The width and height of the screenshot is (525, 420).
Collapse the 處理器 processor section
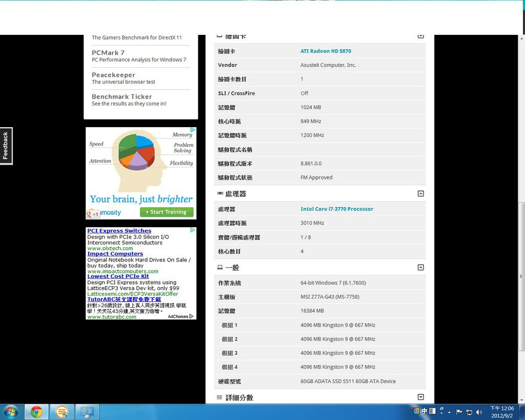[421, 193]
